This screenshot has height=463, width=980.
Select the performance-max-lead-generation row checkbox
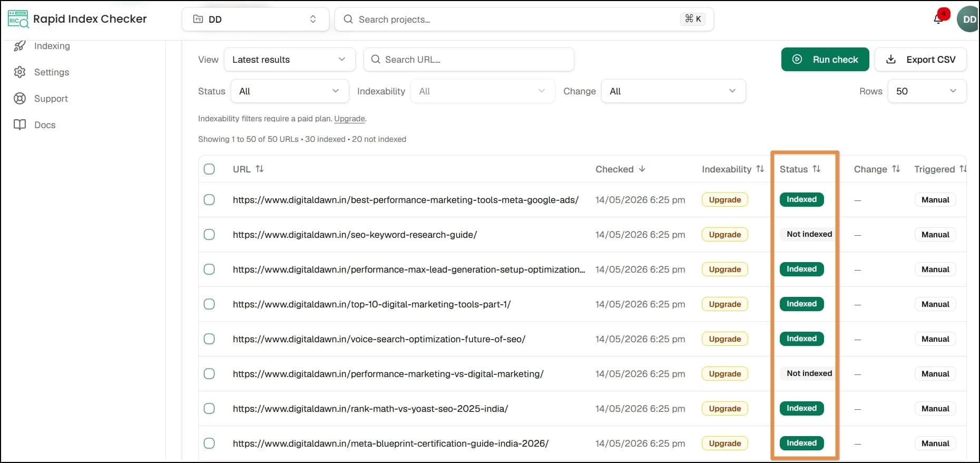point(209,269)
